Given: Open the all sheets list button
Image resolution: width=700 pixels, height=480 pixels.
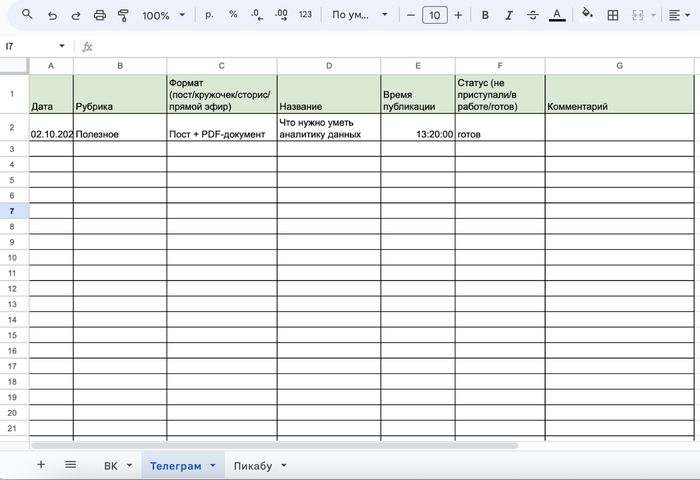Looking at the screenshot, I should [70, 465].
